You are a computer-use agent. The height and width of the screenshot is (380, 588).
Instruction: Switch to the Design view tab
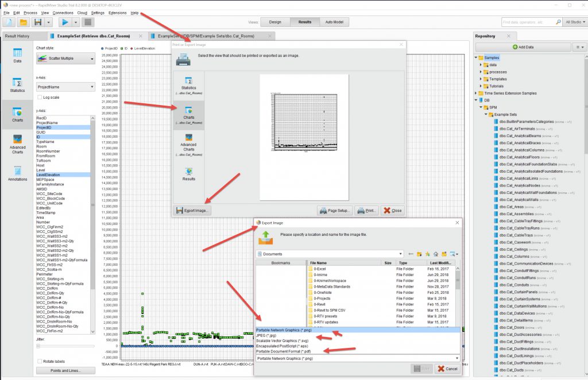[x=275, y=22]
